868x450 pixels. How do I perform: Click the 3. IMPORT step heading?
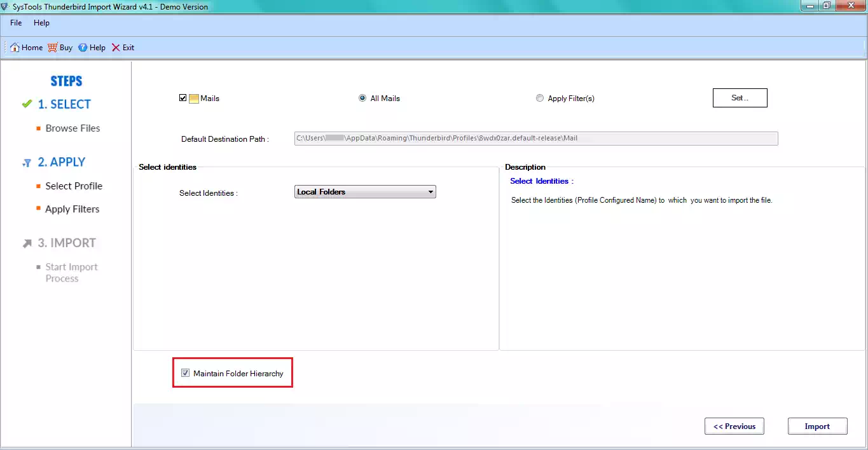pos(67,243)
